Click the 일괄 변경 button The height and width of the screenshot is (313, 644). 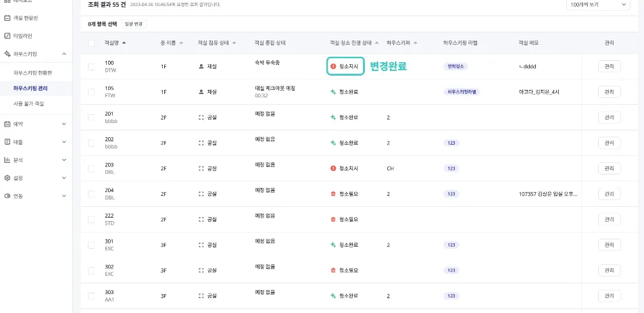click(x=132, y=24)
